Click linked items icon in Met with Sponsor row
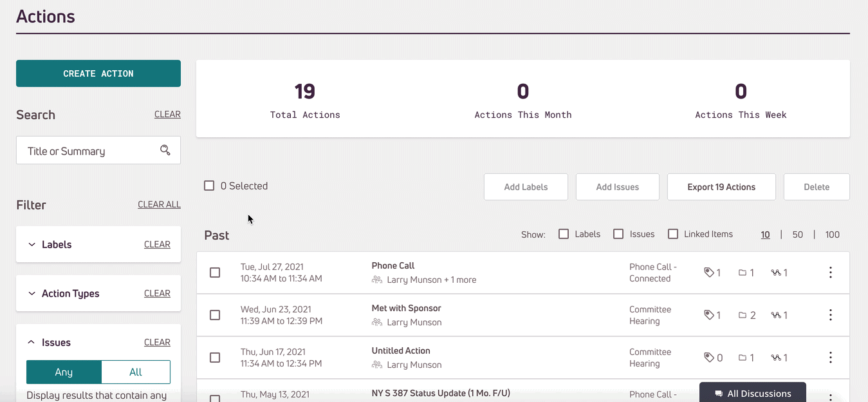 tap(776, 315)
